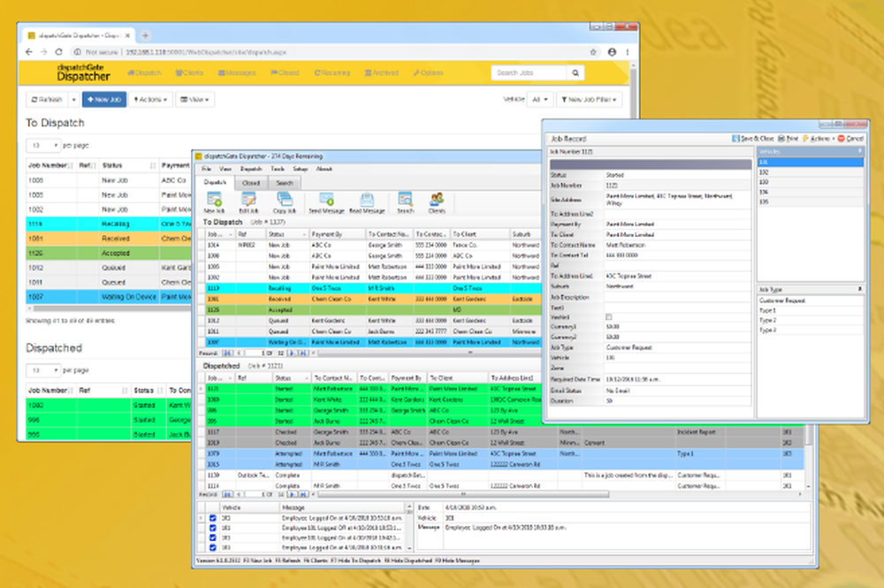Close the dispatchGate Dispatcher browser tab
The image size is (884, 588).
[x=127, y=35]
